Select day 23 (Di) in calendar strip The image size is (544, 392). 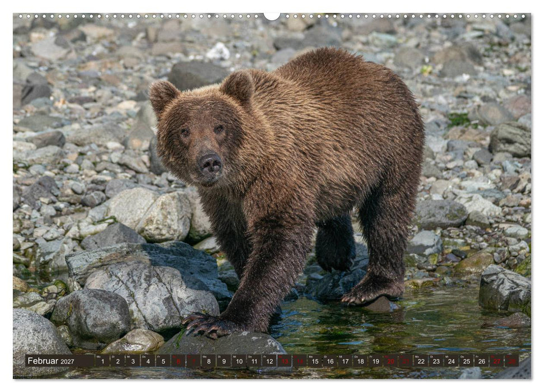436,361
